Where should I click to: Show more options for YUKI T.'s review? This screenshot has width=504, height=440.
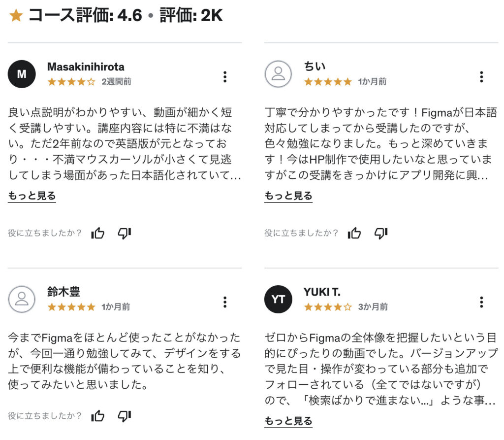[481, 302]
